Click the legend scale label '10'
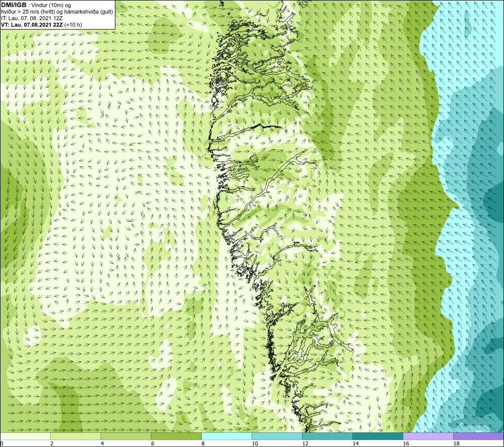This screenshot has height=447, width=504. [255, 444]
